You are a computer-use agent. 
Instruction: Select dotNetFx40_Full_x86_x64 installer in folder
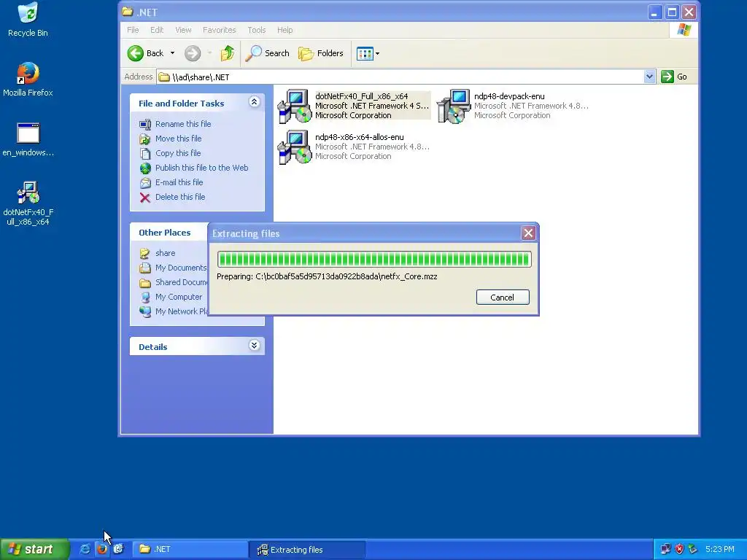click(x=354, y=106)
